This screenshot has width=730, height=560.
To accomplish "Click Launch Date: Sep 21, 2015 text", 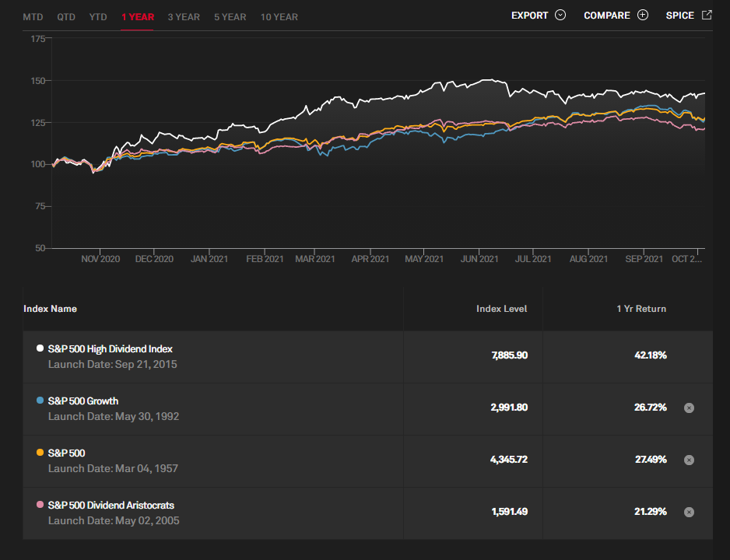I will point(113,364).
